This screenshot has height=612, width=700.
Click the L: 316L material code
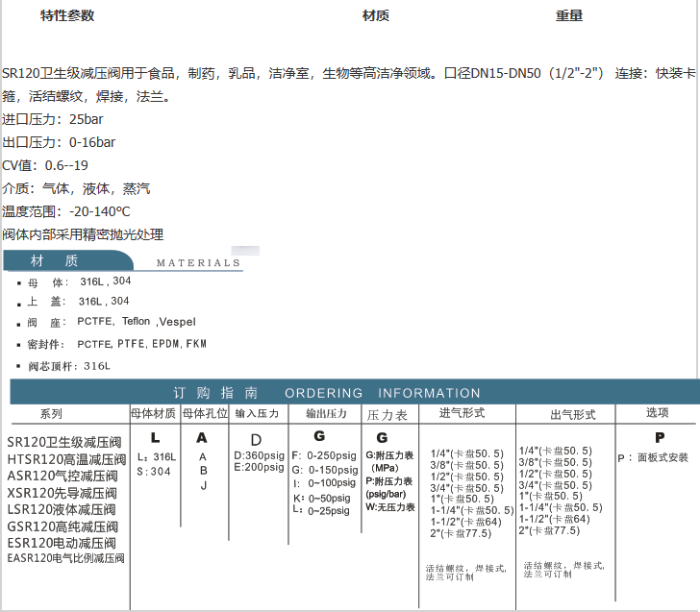(157, 457)
